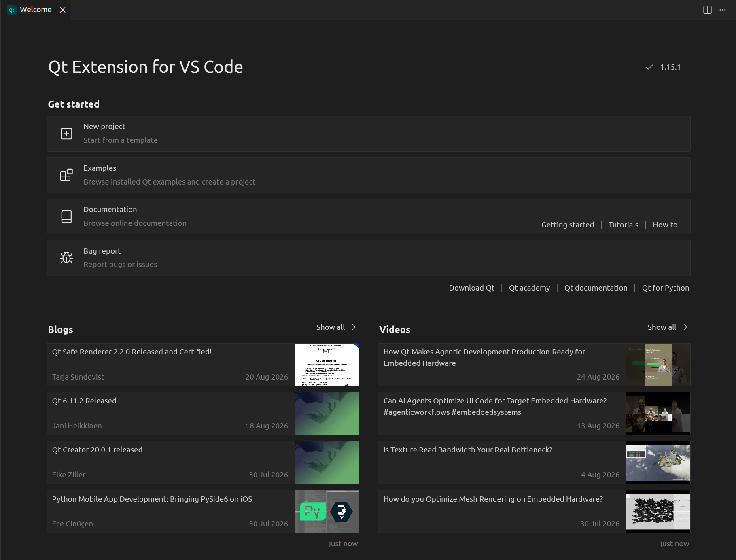Click the Qt 6.11.2 Released thumbnail
This screenshot has height=560, width=736.
tap(327, 414)
